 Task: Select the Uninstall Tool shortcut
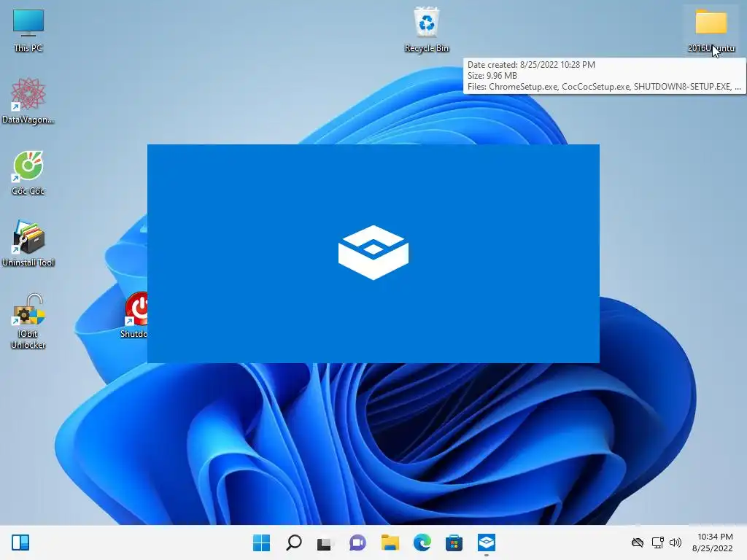tap(28, 244)
